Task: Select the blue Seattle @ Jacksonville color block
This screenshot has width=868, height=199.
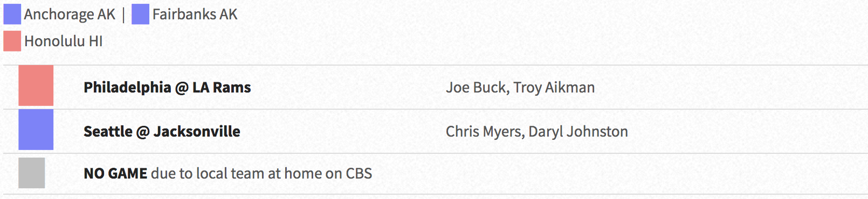Action: coord(36,130)
